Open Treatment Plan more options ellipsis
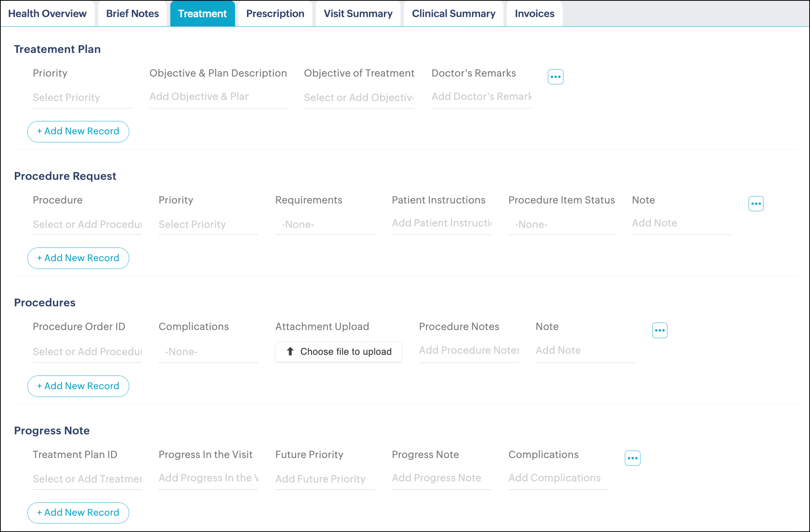This screenshot has width=810, height=532. click(555, 77)
